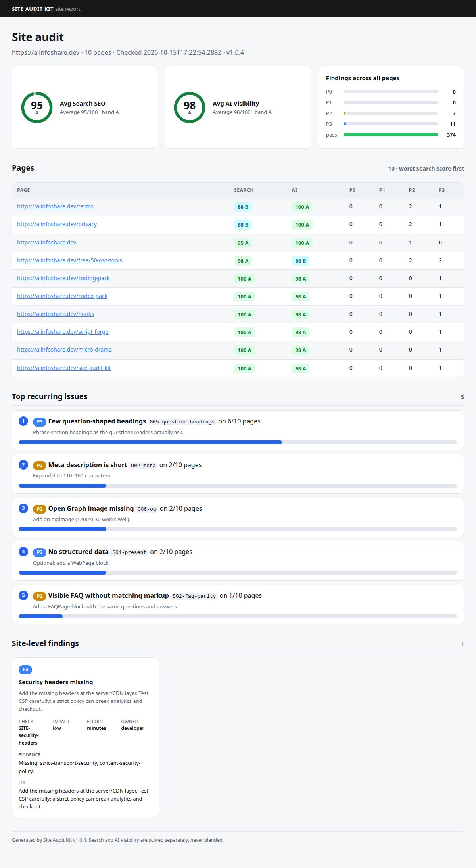Viewport: 476px width, 868px height.
Task: Click the P3 findings bar in Findings panel
Action: 391,124
